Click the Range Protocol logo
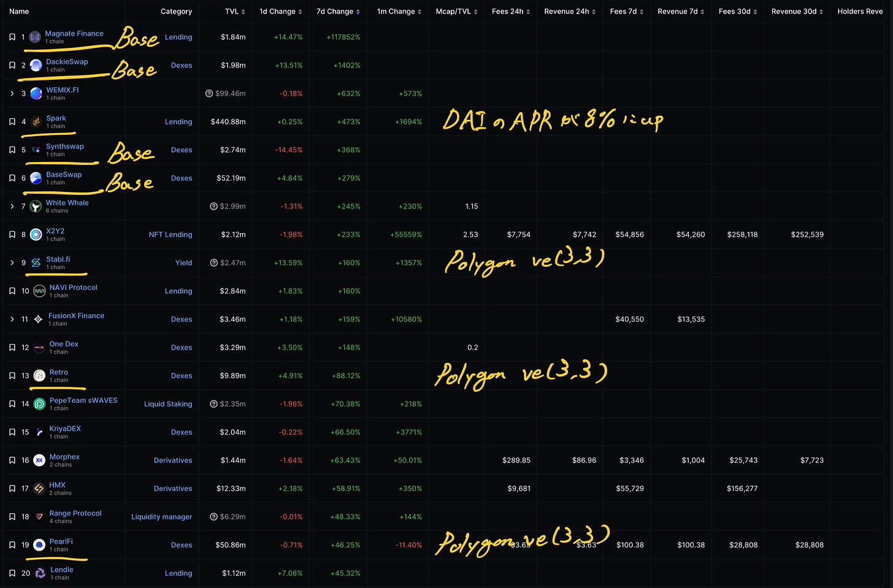The width and height of the screenshot is (893, 588). [x=39, y=517]
